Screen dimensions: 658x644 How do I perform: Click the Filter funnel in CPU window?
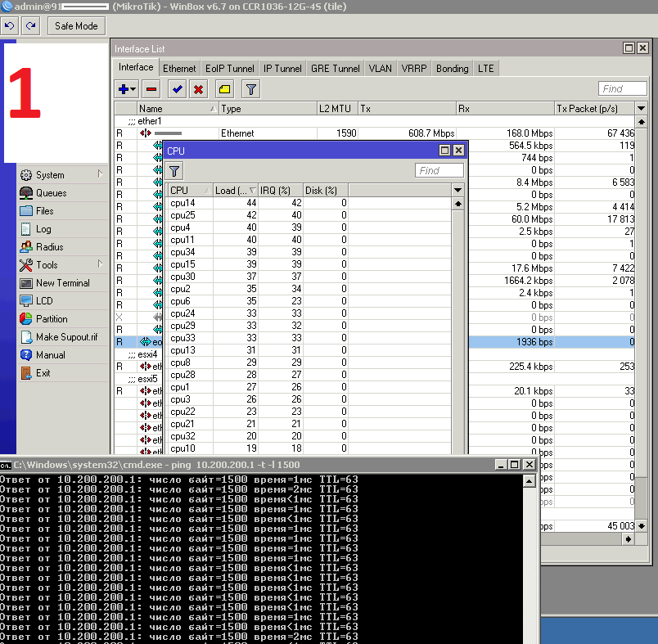coord(175,170)
